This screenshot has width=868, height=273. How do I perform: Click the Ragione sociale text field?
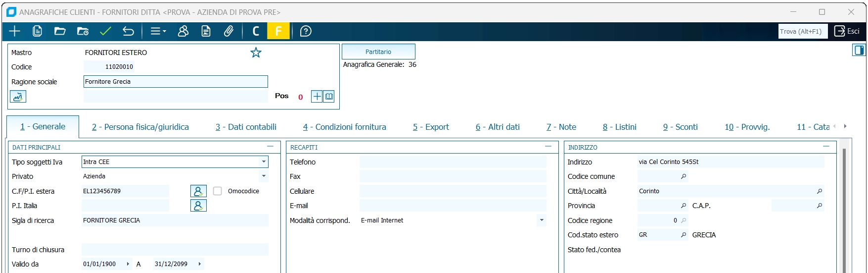[x=176, y=82]
